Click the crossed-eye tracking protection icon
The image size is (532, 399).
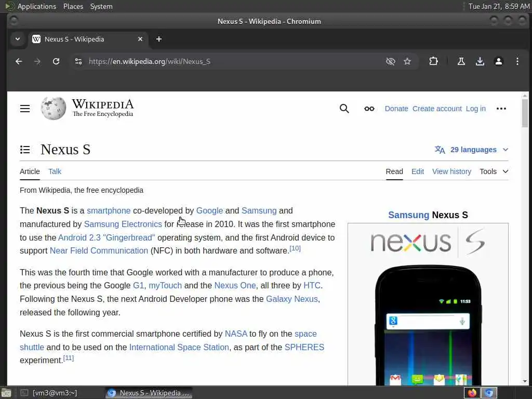(x=391, y=61)
